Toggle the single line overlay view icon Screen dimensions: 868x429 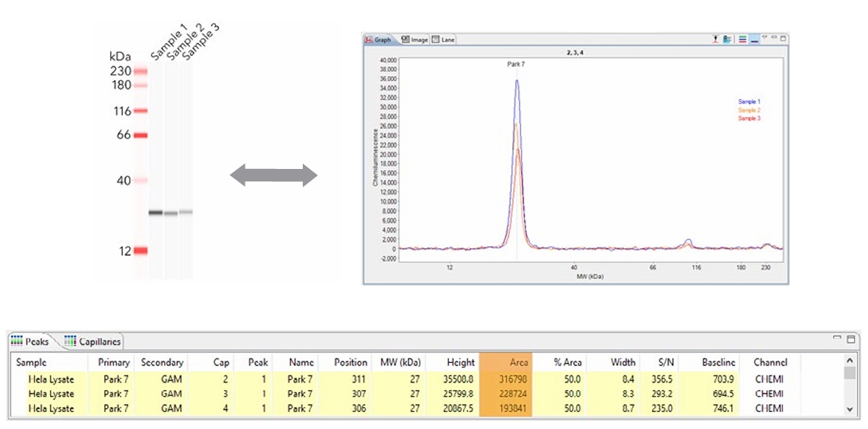754,39
